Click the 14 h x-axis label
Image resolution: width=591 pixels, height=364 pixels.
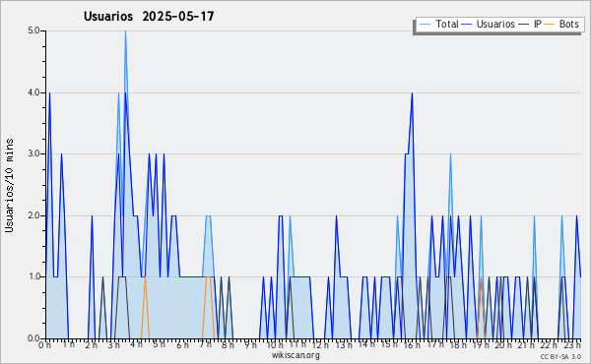[366, 344]
